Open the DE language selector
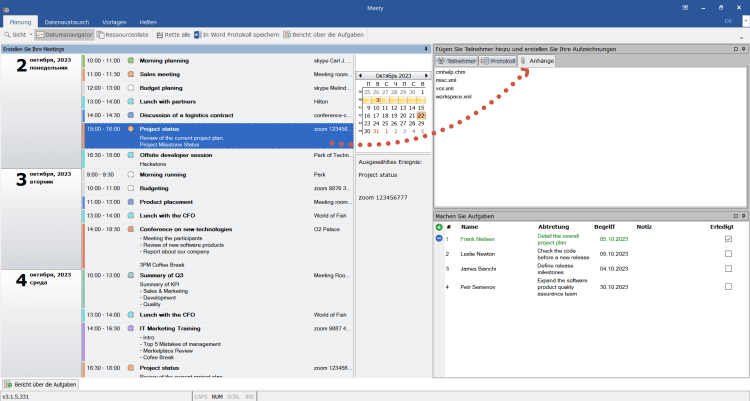This screenshot has width=750, height=401. 728,21
